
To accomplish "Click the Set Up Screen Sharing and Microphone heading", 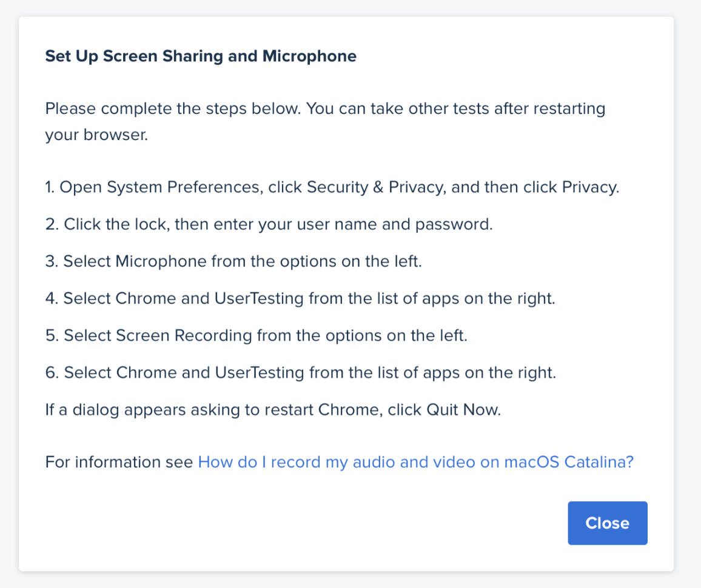I will pos(201,56).
